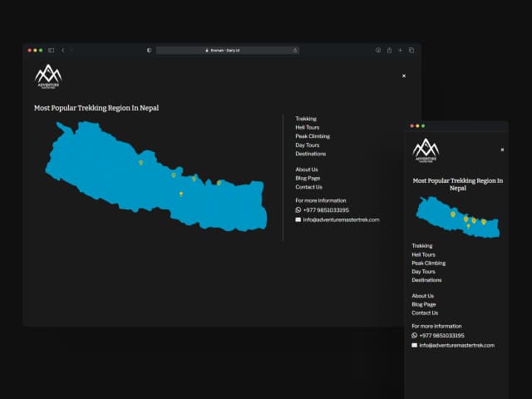Image resolution: width=532 pixels, height=399 pixels.
Task: Click the email address in desktop window
Action: (341, 219)
